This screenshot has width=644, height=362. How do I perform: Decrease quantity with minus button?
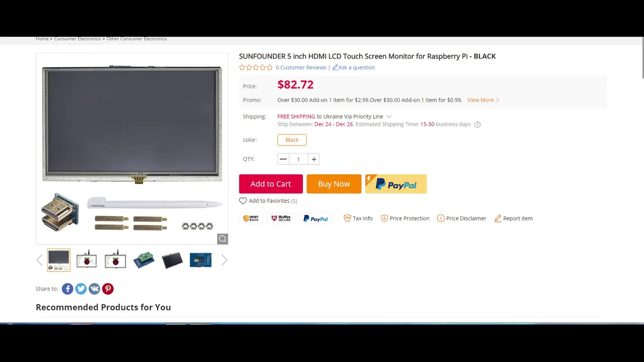click(283, 159)
